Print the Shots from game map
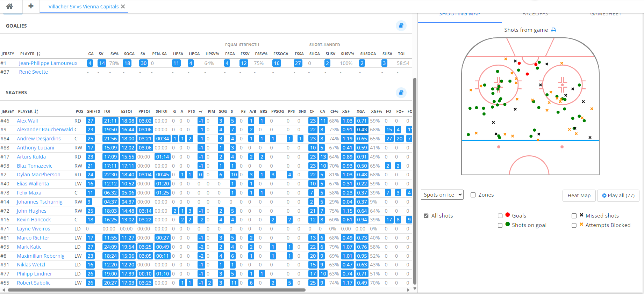The image size is (644, 294). coord(554,30)
